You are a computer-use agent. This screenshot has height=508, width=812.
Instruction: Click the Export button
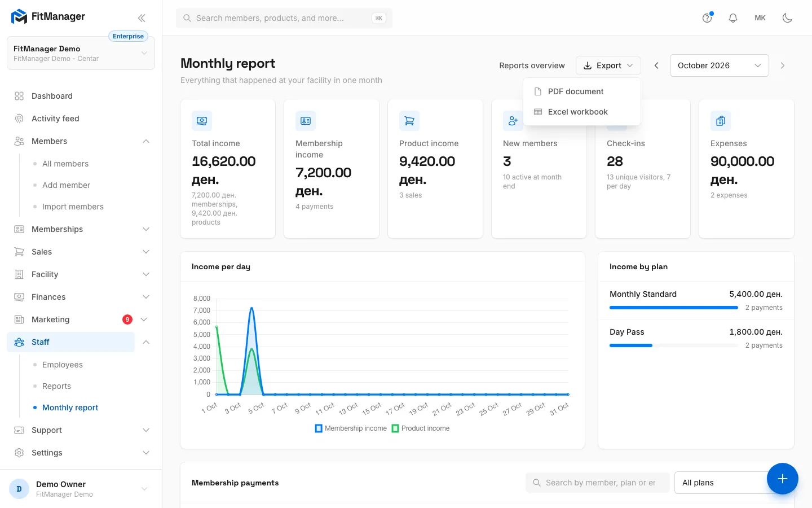(x=608, y=65)
